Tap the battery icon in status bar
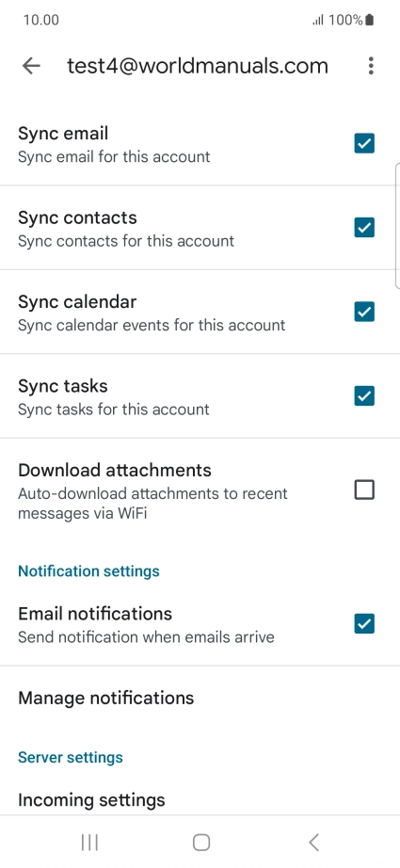Screen dimensions: 400x868 [370, 21]
